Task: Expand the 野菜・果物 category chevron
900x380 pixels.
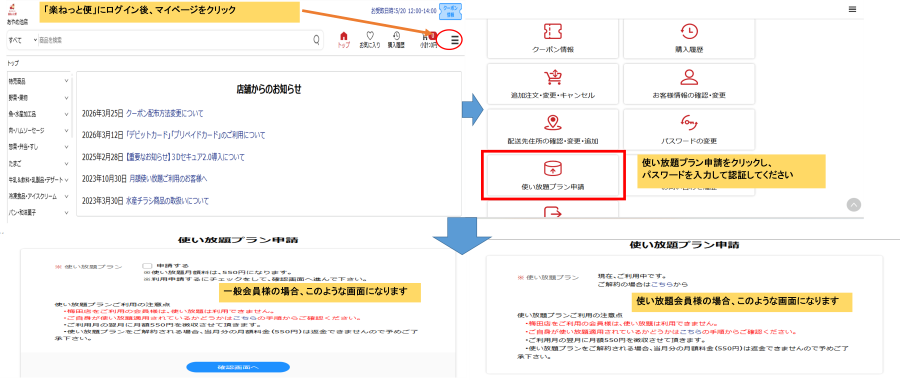Action: click(67, 98)
